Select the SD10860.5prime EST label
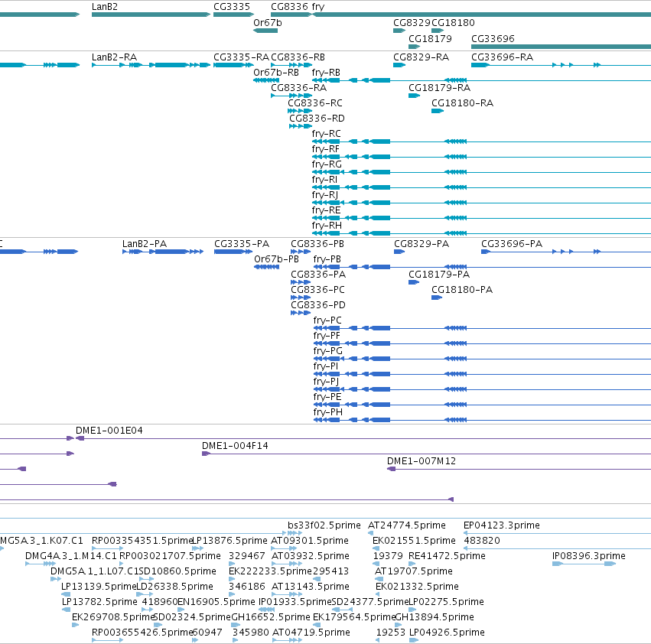Viewport: 651px width, 644px height. click(177, 571)
